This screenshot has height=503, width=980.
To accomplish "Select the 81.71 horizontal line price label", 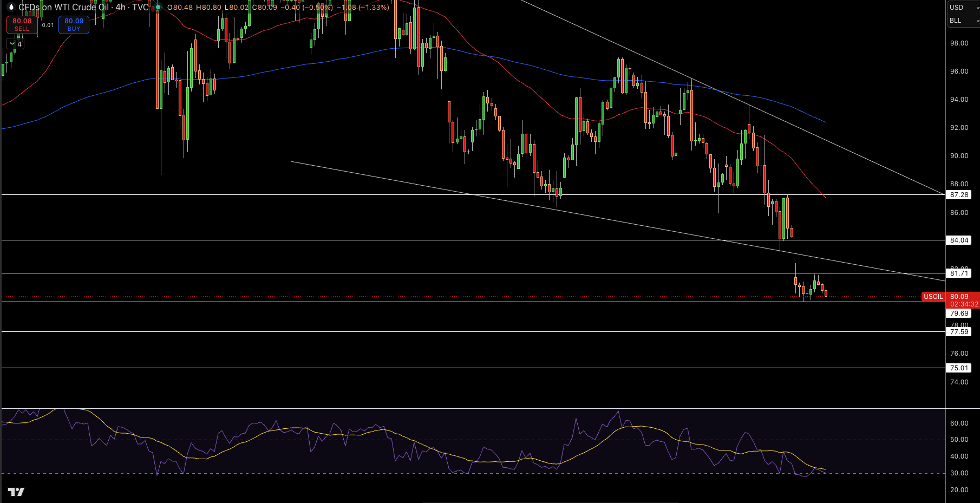I will click(x=959, y=273).
